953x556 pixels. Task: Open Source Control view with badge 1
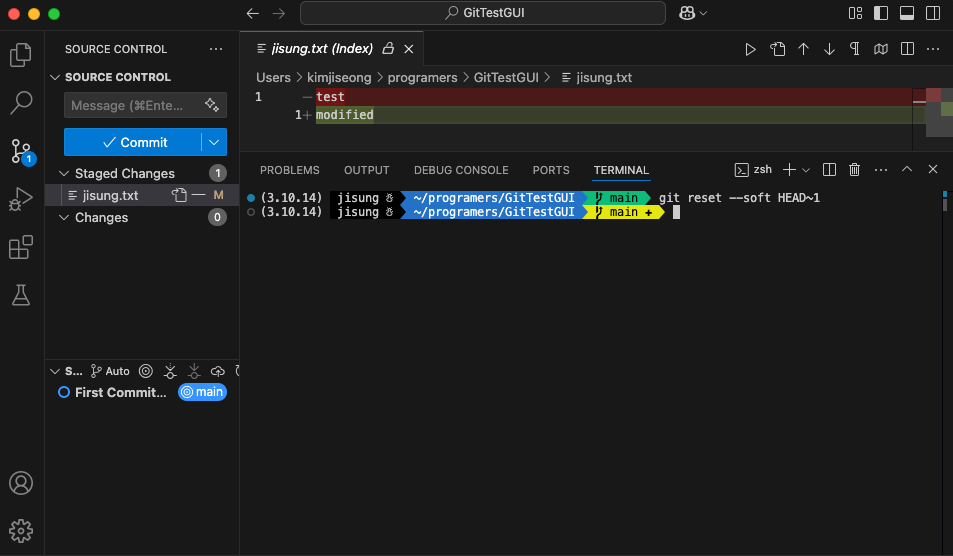22,151
